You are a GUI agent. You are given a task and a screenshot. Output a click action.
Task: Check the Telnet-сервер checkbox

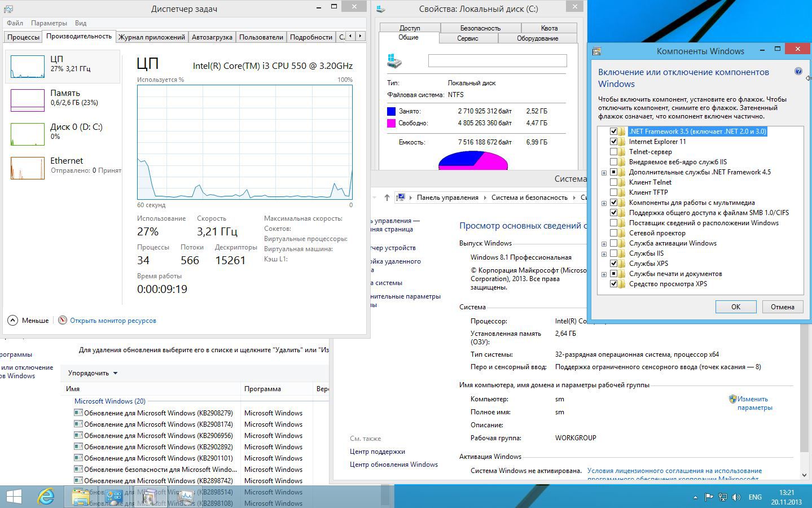(613, 152)
